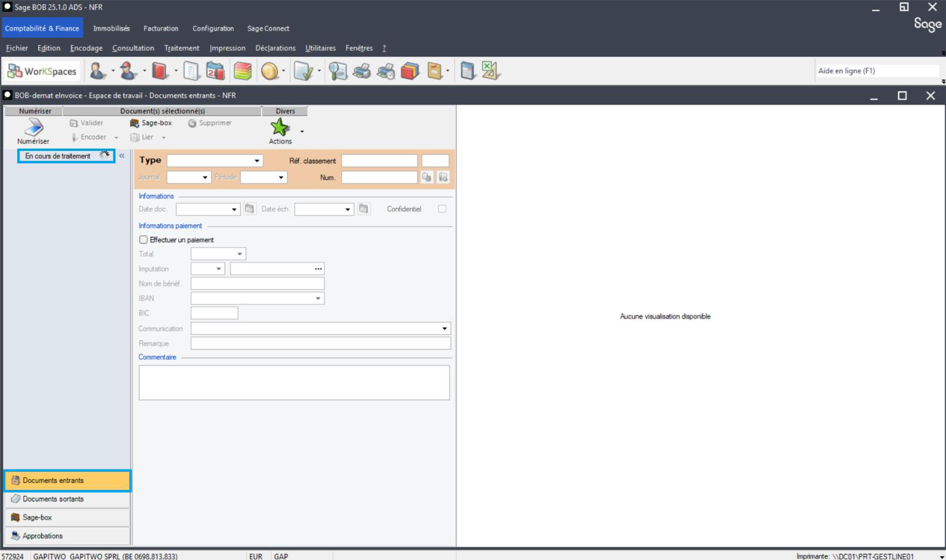Viewport: 946px width, 560px height.
Task: Open the Communication dropdown list
Action: (444, 329)
